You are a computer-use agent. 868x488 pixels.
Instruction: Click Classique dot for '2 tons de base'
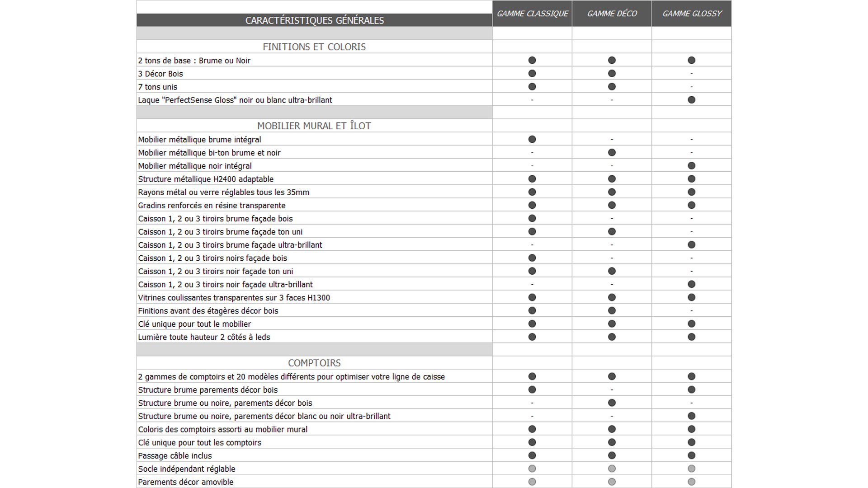tap(532, 60)
